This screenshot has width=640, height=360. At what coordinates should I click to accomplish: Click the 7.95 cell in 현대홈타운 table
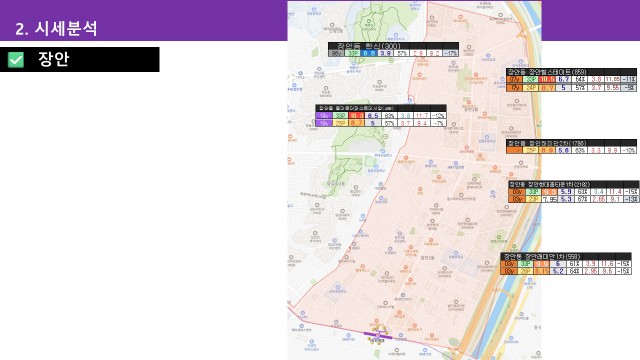pyautogui.click(x=550, y=199)
